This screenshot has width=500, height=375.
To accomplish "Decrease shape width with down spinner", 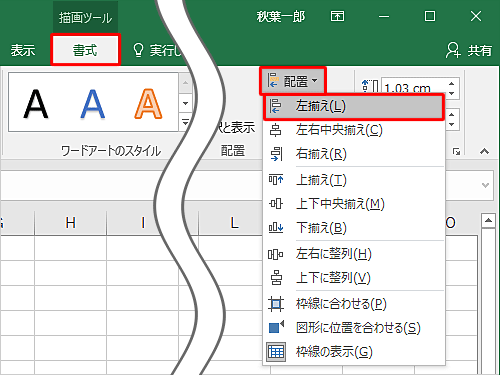I will (452, 124).
